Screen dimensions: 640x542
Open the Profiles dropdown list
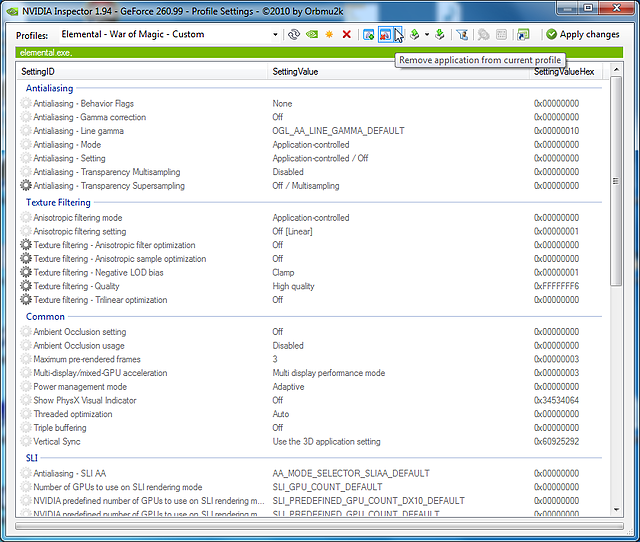pos(276,35)
